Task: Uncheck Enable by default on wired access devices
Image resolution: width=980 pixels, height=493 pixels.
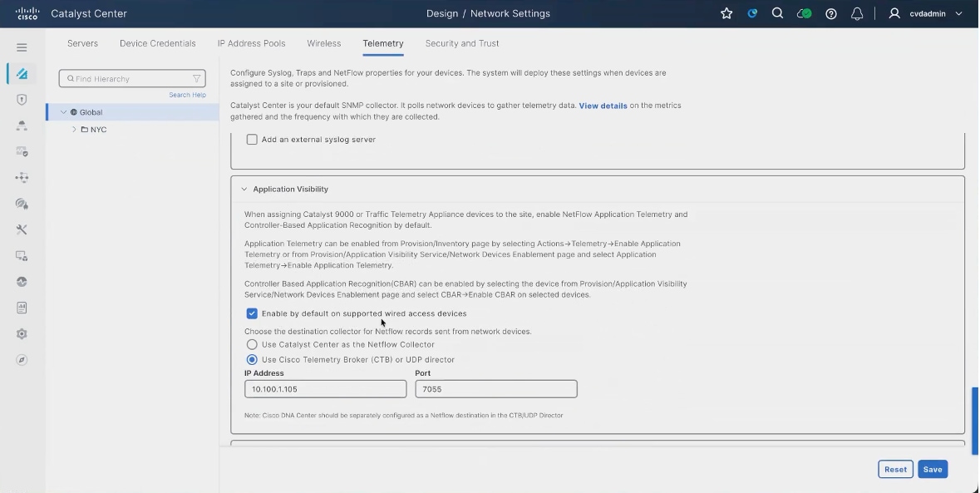Action: [252, 313]
